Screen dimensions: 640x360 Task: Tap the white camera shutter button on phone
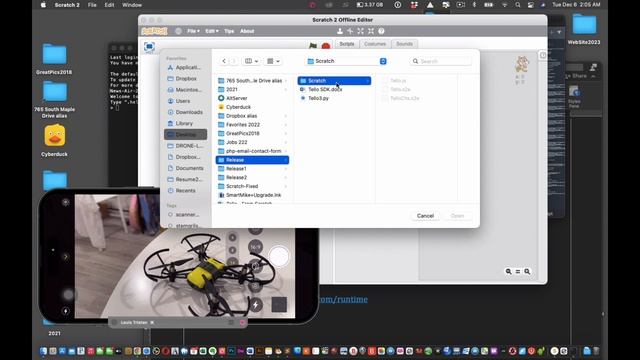(279, 257)
